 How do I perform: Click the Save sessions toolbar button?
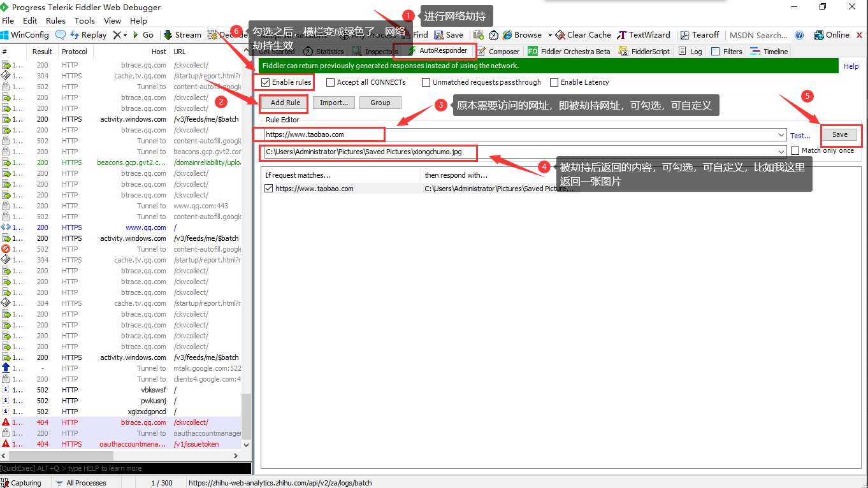tap(449, 35)
